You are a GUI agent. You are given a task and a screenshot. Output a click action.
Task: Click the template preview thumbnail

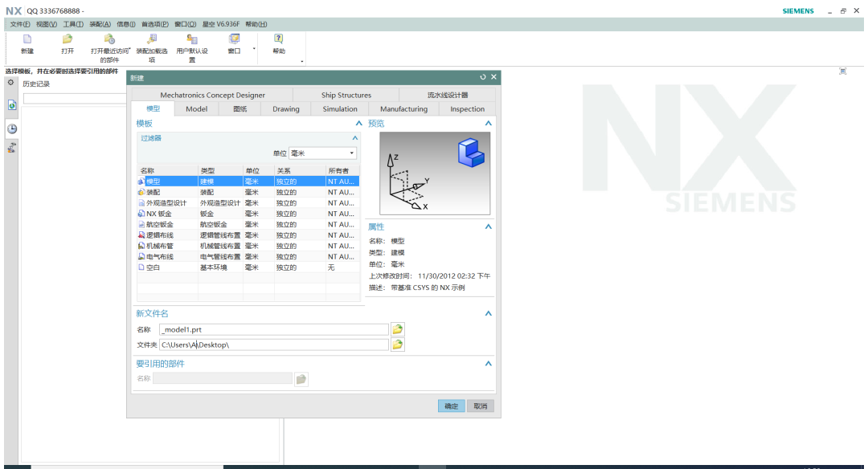click(x=435, y=173)
